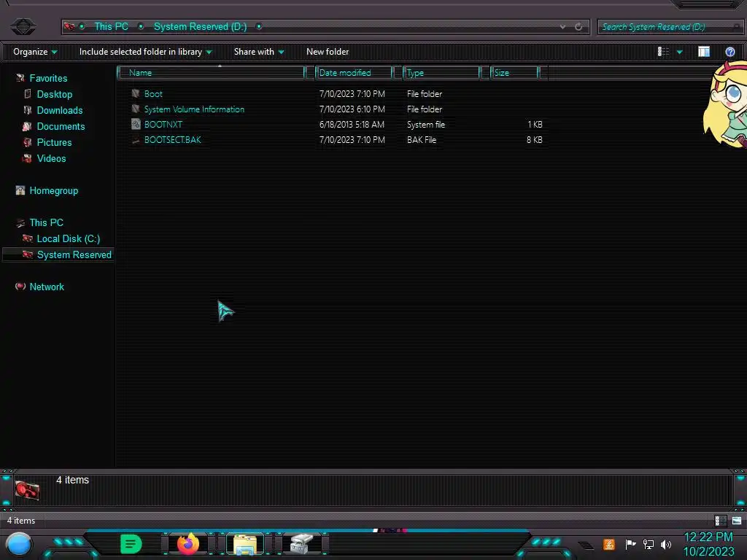747x560 pixels.
Task: Open the Organize menu
Action: tap(35, 52)
